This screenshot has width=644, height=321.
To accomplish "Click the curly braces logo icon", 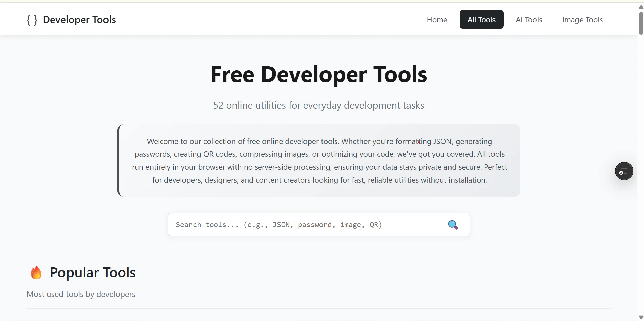I will pos(32,20).
